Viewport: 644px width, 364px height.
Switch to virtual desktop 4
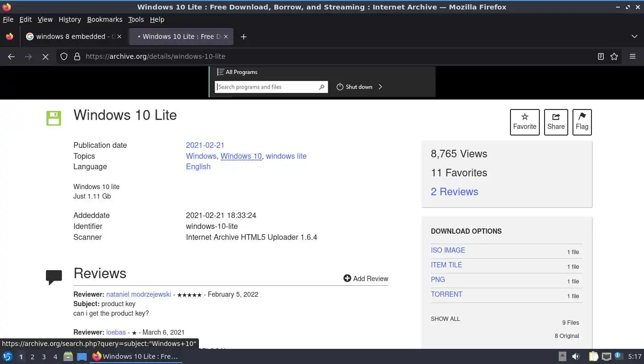point(55,357)
